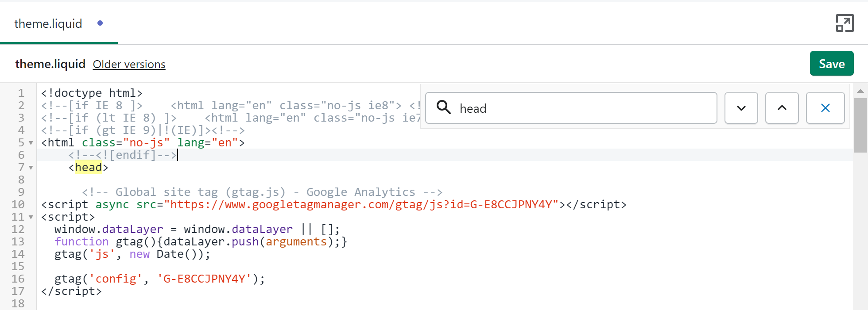The height and width of the screenshot is (310, 868).
Task: Click the 'G-E8CCJPNY4Y' config string
Action: tap(204, 279)
